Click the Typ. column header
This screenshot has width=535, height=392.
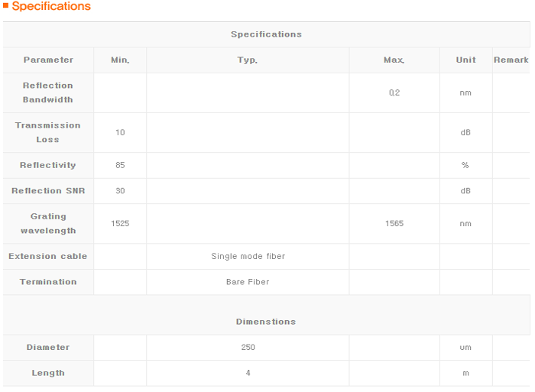(248, 60)
